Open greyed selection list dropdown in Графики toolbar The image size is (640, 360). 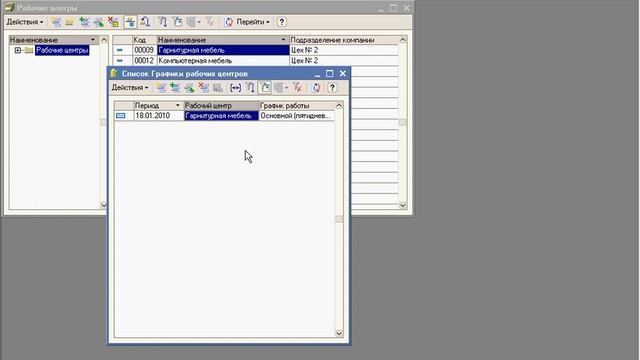[x=281, y=88]
